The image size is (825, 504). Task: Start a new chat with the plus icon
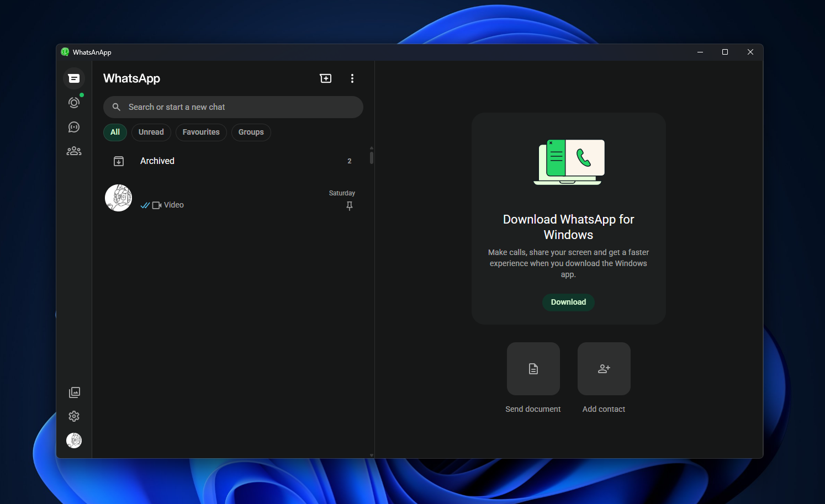tap(326, 78)
